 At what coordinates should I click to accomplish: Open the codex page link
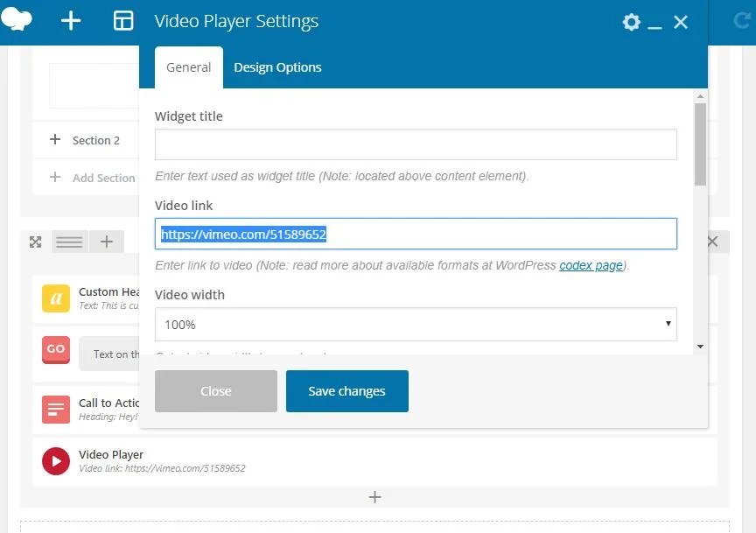coord(592,265)
